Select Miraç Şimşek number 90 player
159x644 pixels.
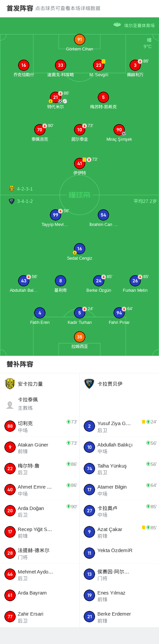coord(119,130)
